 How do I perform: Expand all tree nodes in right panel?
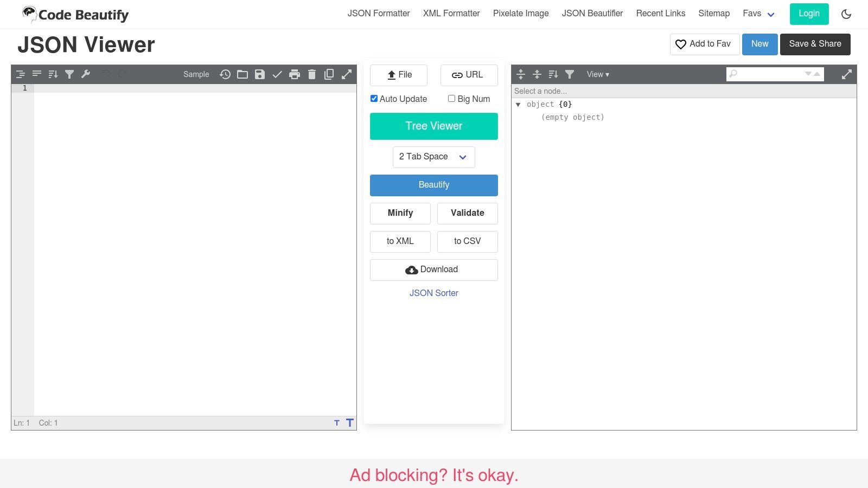[521, 74]
